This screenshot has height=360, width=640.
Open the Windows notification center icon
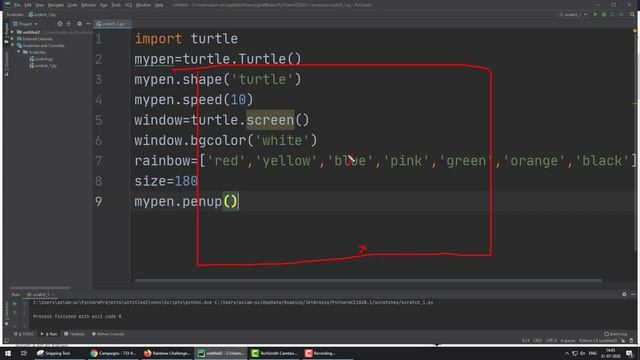(629, 353)
